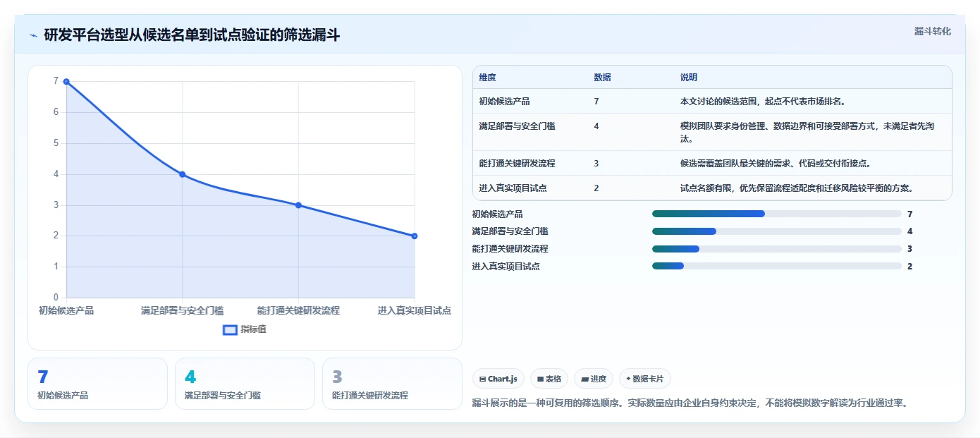Click the table description starting 候选需覆盖团队
Viewport: 980px width, 438px height.
point(776,164)
